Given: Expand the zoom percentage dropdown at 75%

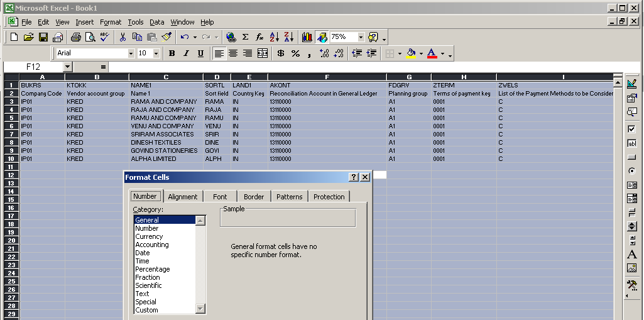Looking at the screenshot, I should tap(361, 37).
